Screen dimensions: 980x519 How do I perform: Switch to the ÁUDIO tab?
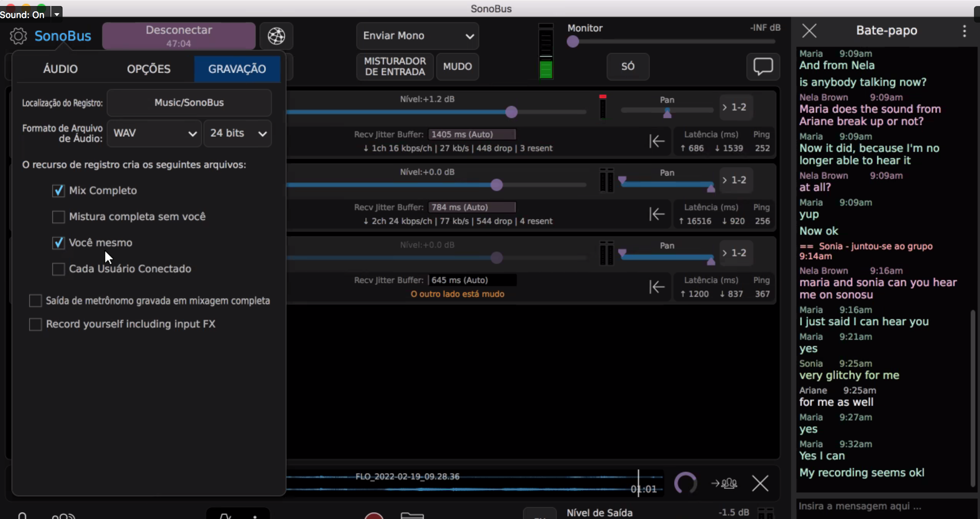pyautogui.click(x=61, y=69)
